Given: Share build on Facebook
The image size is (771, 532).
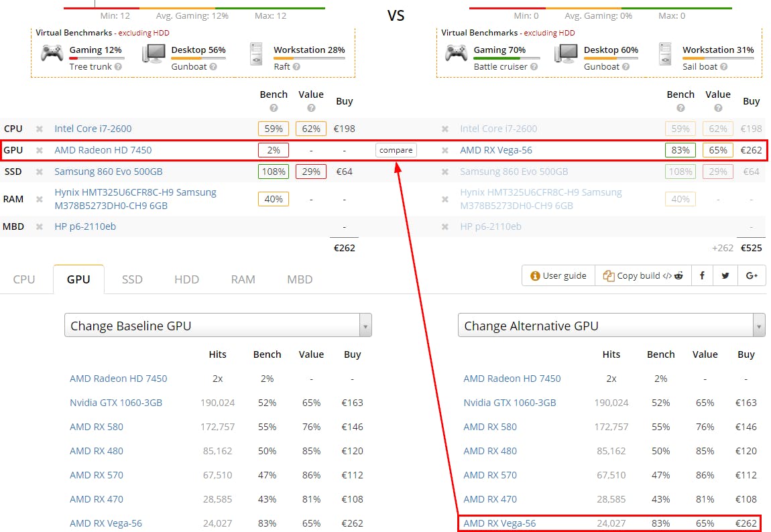Looking at the screenshot, I should click(x=702, y=275).
